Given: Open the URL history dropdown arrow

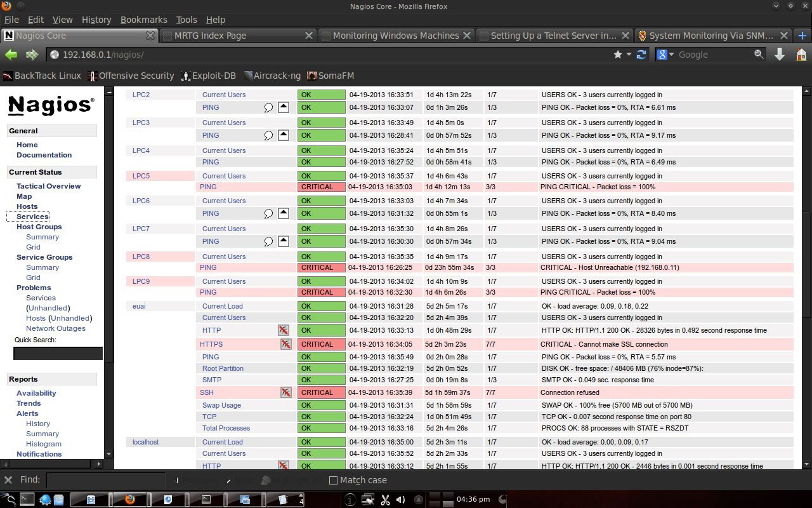Looking at the screenshot, I should (629, 55).
